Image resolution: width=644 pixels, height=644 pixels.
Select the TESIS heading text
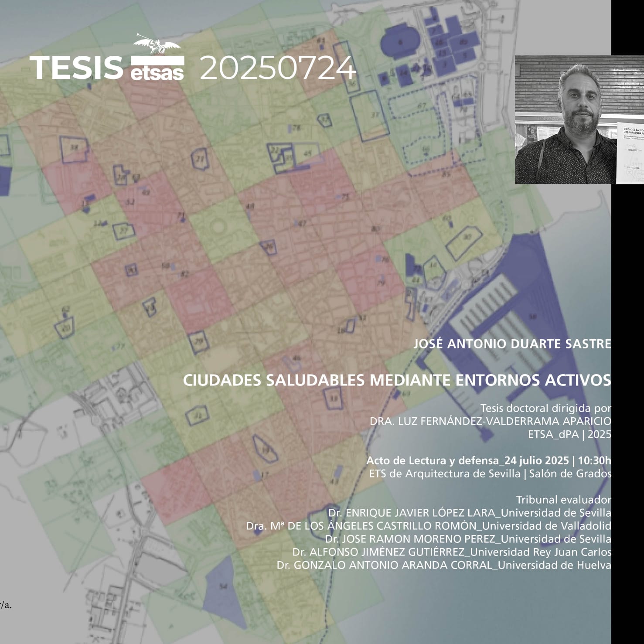pyautogui.click(x=77, y=68)
